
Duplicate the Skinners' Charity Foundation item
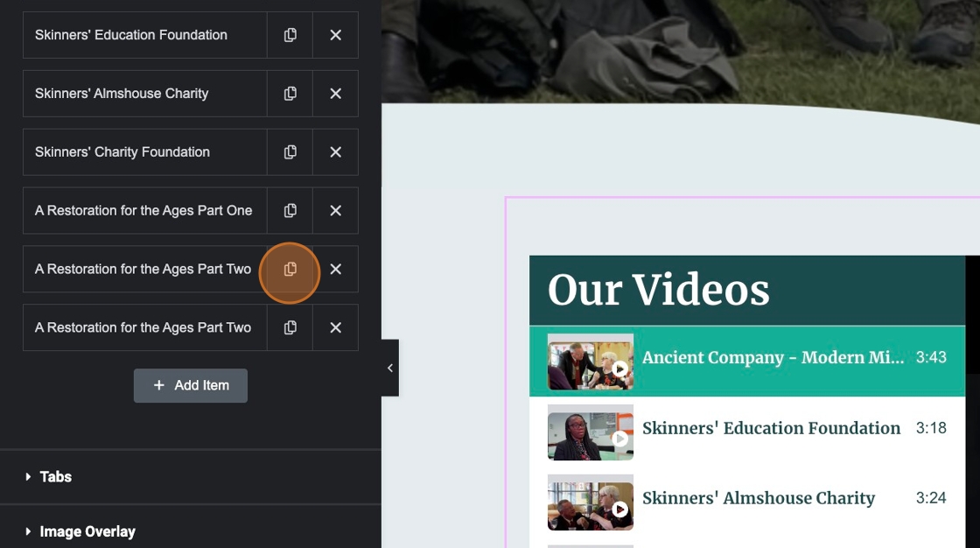(x=290, y=152)
